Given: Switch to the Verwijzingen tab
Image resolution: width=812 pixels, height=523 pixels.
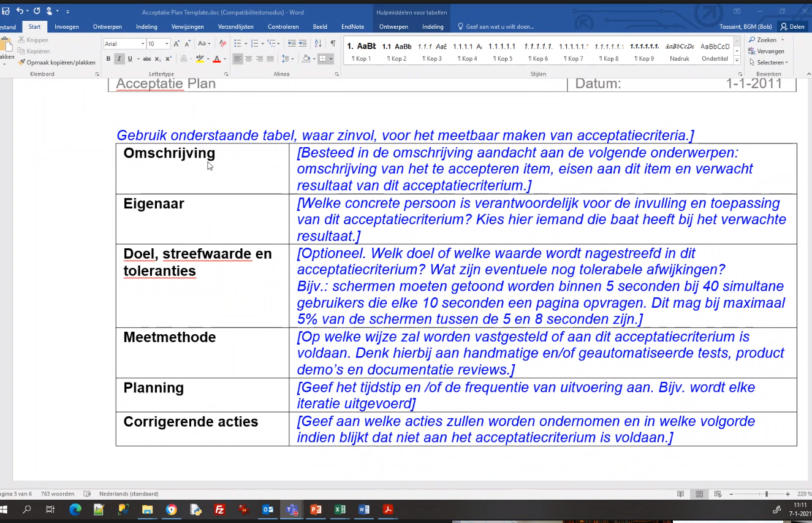Looking at the screenshot, I should click(x=188, y=27).
